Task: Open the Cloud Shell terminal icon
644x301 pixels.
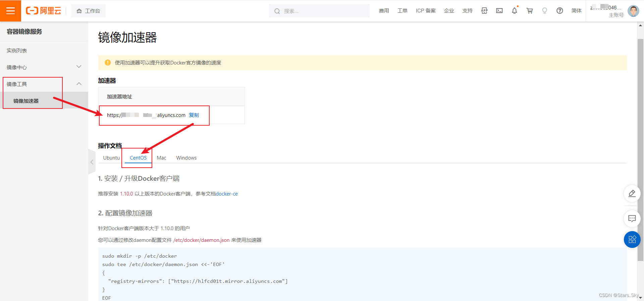Action: point(499,11)
